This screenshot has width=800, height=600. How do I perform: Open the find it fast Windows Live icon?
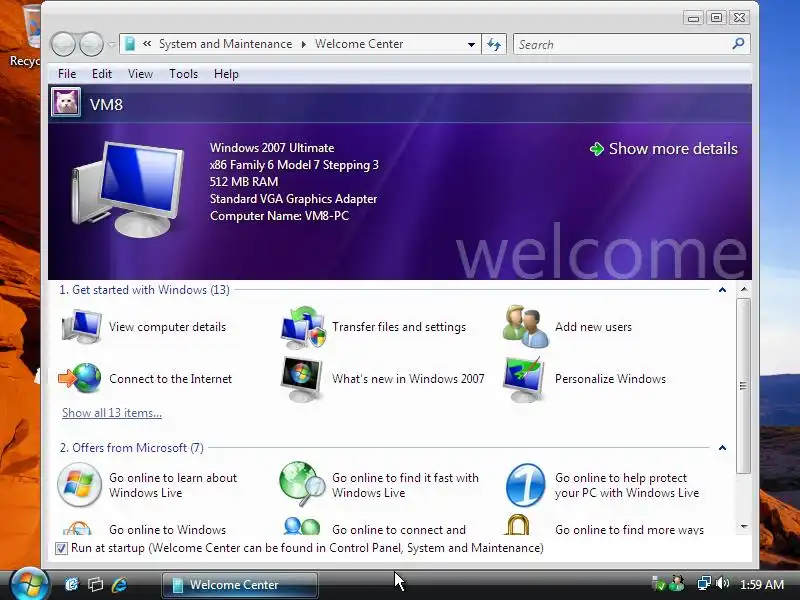tap(302, 484)
